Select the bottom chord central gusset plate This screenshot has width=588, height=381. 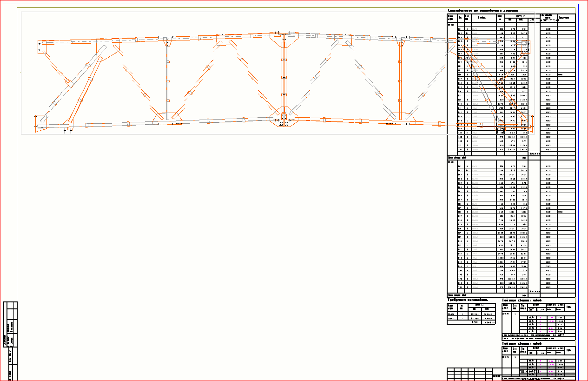(x=283, y=118)
